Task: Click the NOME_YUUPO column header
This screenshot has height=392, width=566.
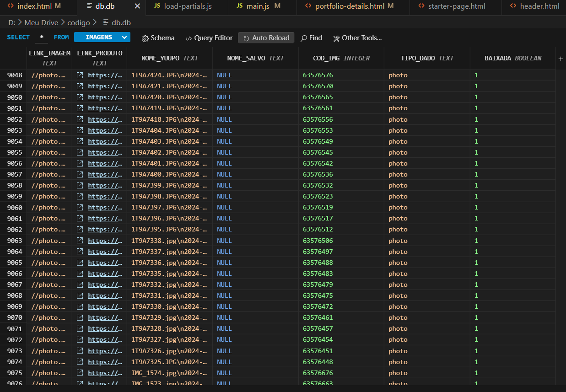Action: coord(170,58)
